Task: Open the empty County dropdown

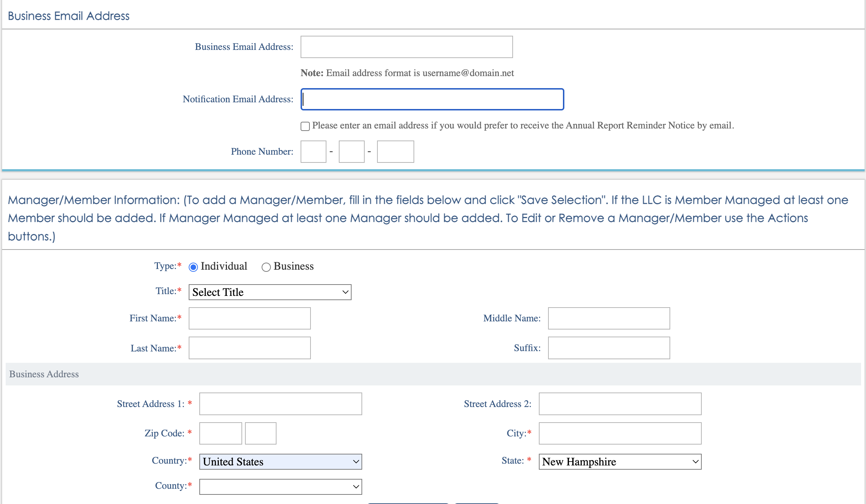Action: point(280,487)
